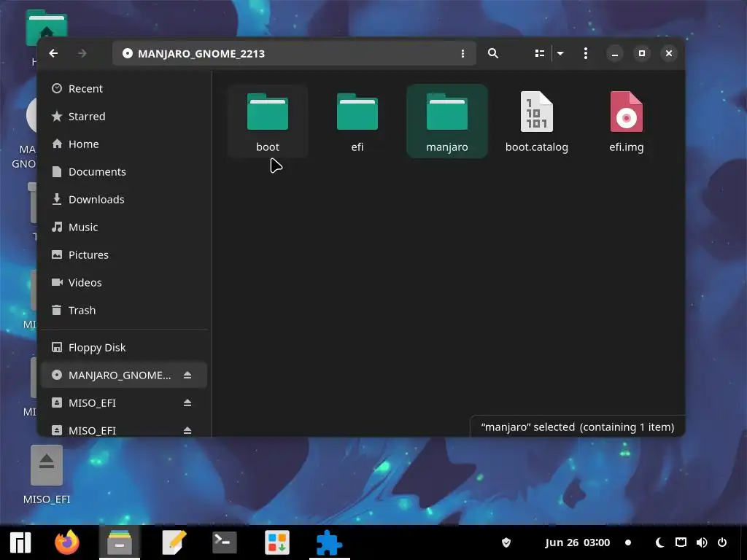Open Recent in the sidebar
This screenshot has height=560, width=747.
(x=124, y=88)
